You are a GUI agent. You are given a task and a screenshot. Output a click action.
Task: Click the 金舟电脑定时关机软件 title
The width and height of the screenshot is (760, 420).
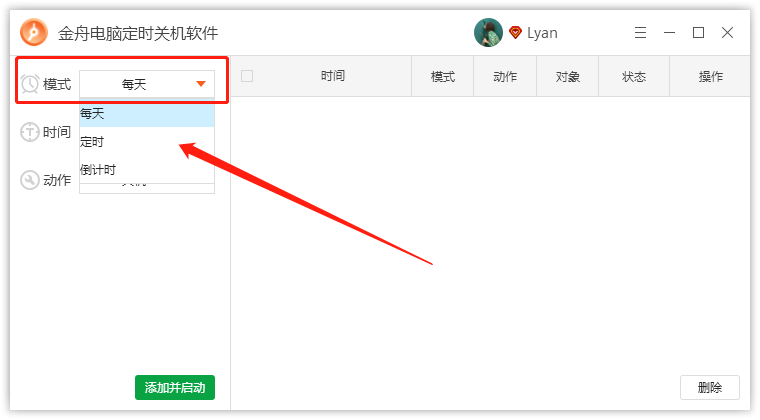point(138,33)
